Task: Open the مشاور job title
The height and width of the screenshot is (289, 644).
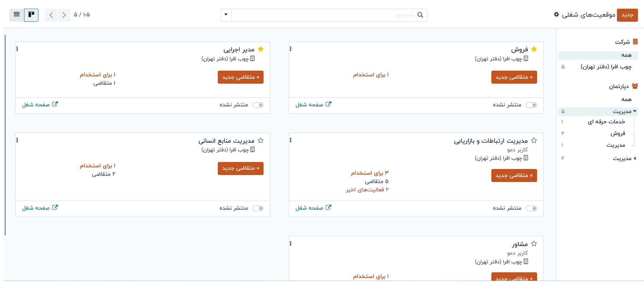Action: (520, 244)
